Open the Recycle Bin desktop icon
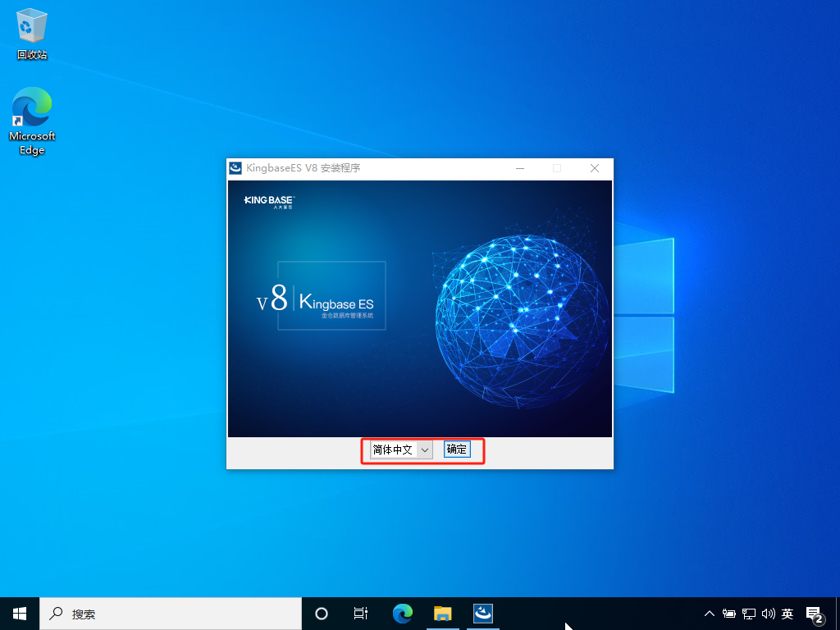The height and width of the screenshot is (630, 840). click(x=32, y=33)
